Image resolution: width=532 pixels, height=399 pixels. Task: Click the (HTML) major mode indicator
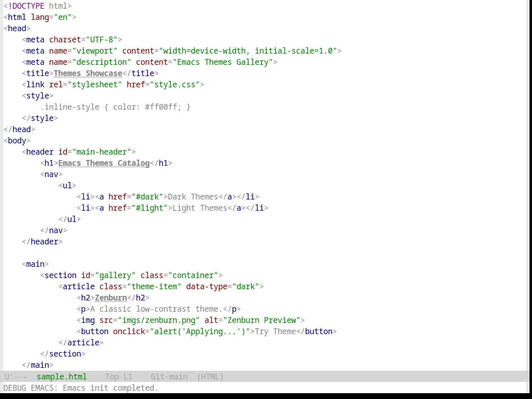click(x=210, y=377)
